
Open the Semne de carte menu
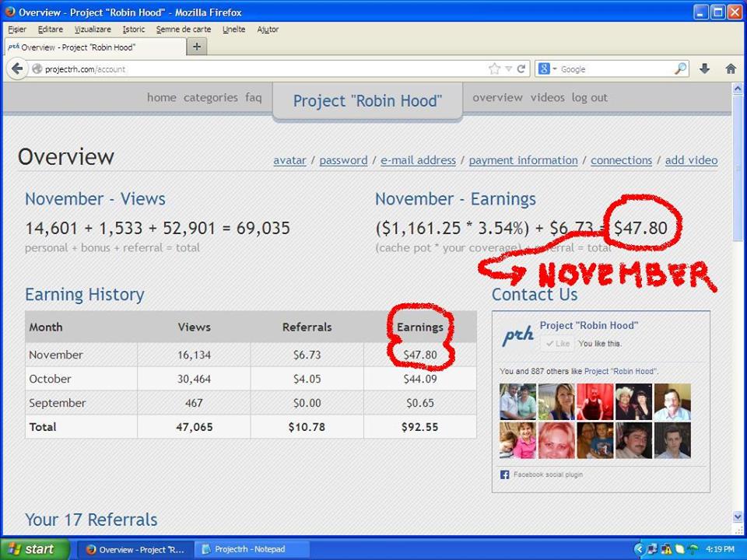click(184, 30)
